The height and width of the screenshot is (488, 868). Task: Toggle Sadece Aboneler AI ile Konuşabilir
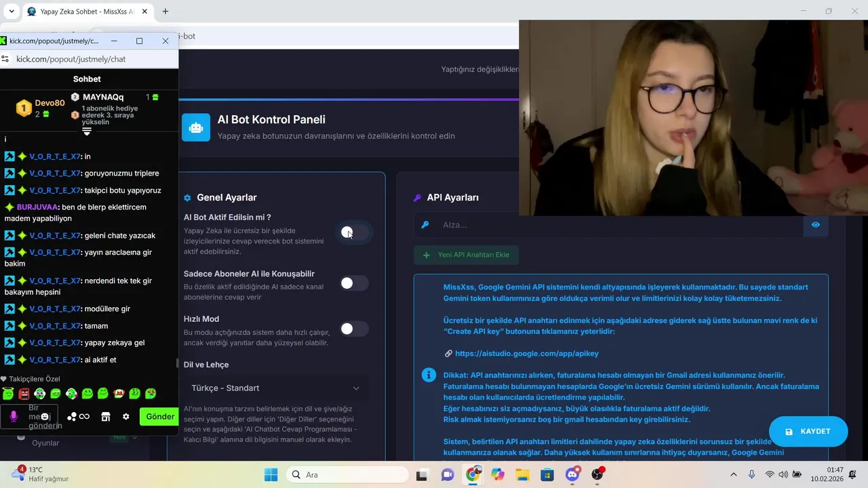pos(354,283)
